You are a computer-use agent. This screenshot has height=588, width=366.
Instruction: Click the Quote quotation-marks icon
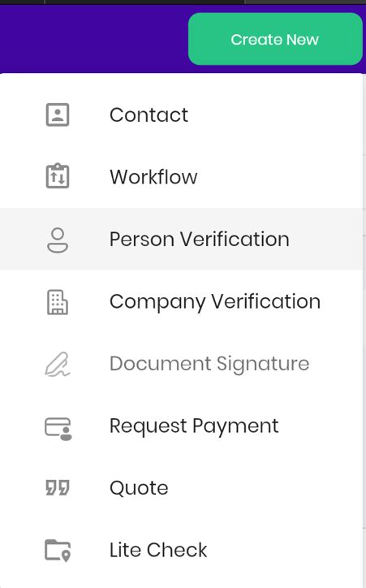(x=58, y=488)
